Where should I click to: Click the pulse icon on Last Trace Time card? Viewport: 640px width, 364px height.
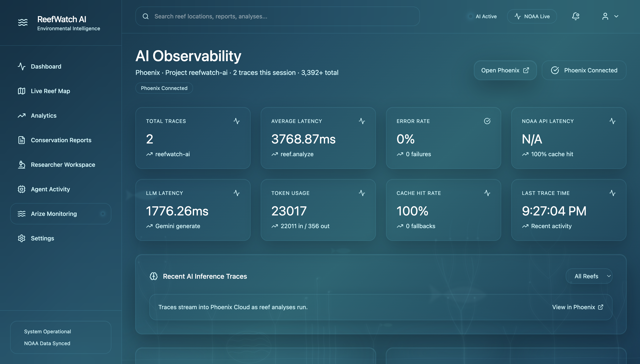[x=612, y=193]
